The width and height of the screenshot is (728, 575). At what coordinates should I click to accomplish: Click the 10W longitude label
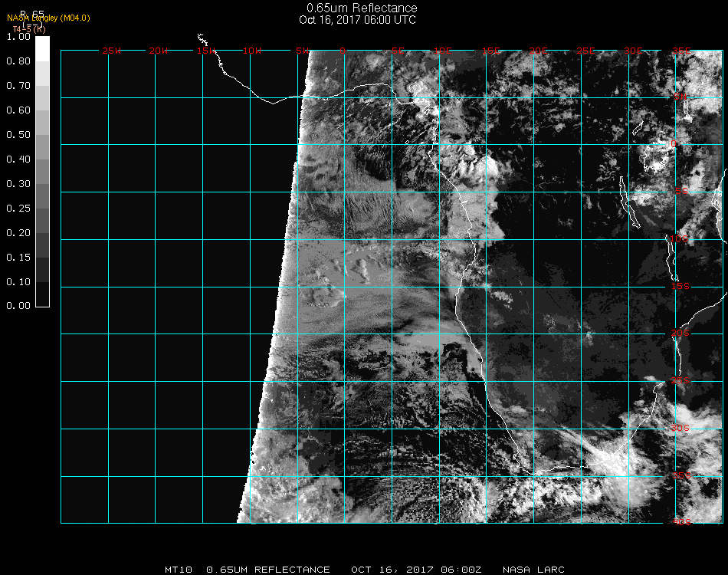(x=252, y=51)
